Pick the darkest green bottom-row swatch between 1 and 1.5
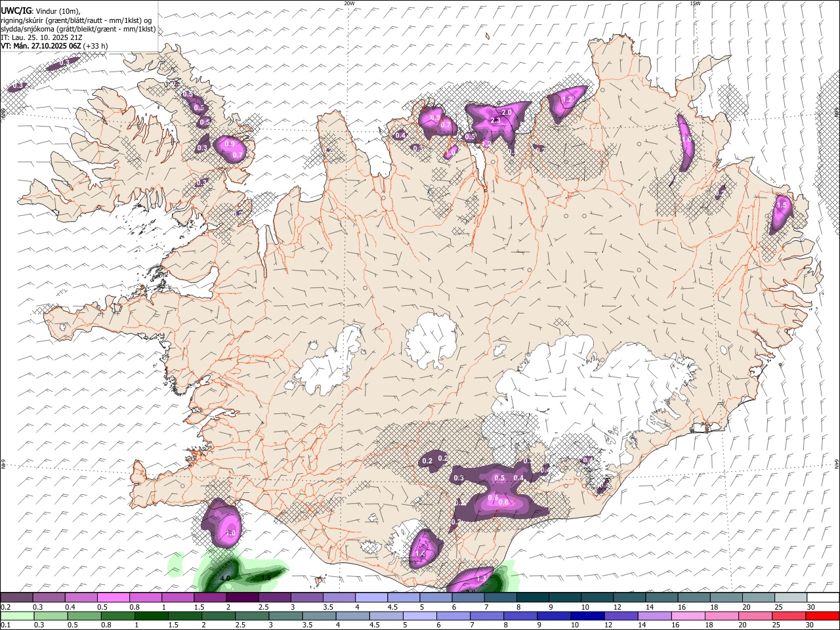Image resolution: width=840 pixels, height=630 pixels. click(152, 616)
